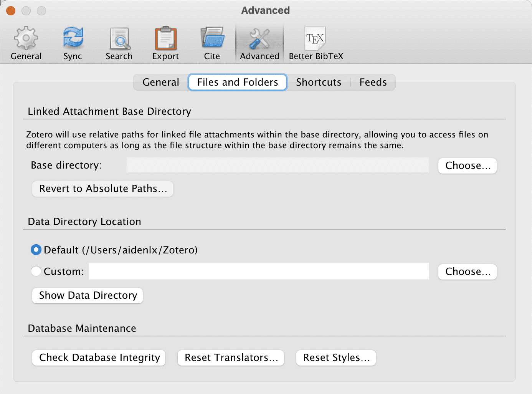This screenshot has width=532, height=394.
Task: Click Reset Styles button
Action: tap(336, 358)
